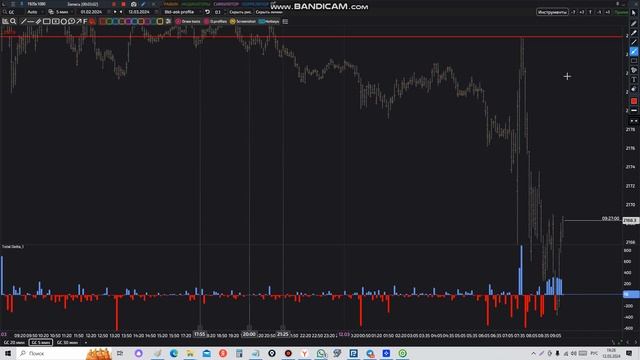Viewport: 640px width, 360px height.
Task: Select the T text tool in right panel
Action: click(633, 80)
